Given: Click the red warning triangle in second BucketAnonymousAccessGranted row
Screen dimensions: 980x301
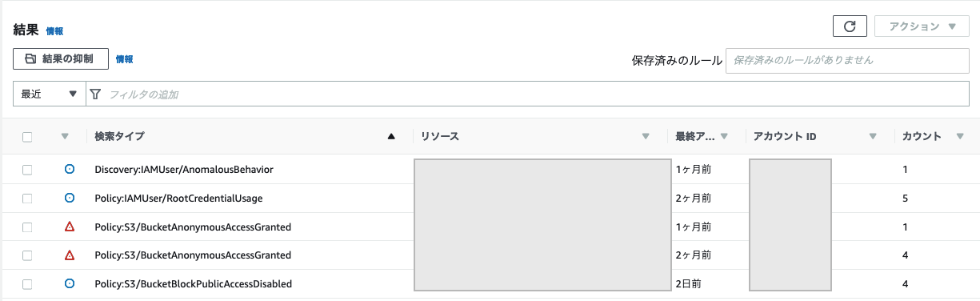Looking at the screenshot, I should (x=70, y=255).
